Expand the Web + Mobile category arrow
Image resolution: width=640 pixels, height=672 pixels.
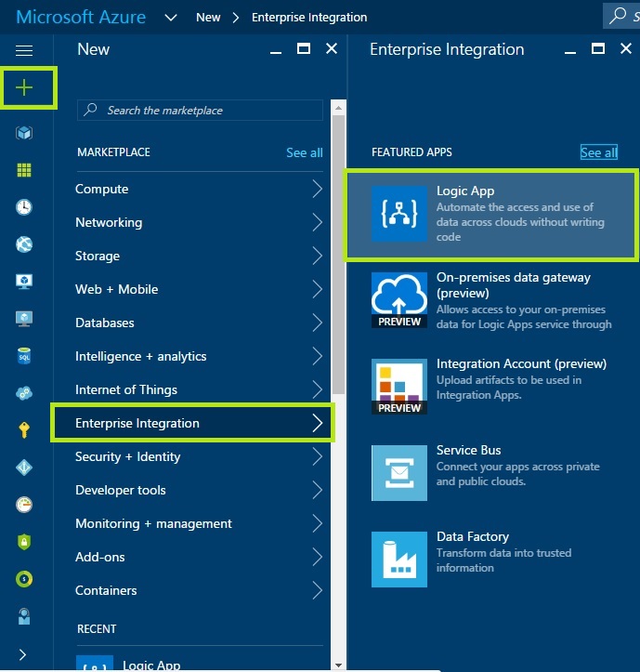(x=317, y=289)
